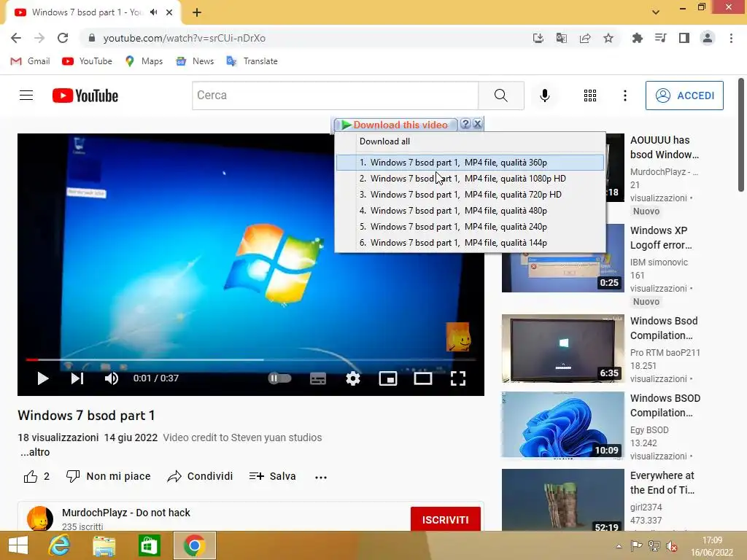
Task: Open the YouTube guide hamburger menu
Action: tap(26, 96)
